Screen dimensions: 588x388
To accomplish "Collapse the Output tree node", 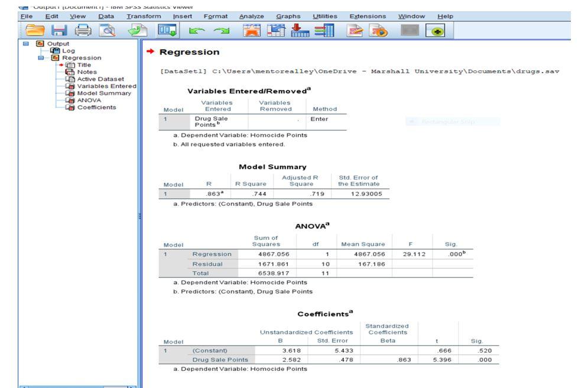I will 25,44.
